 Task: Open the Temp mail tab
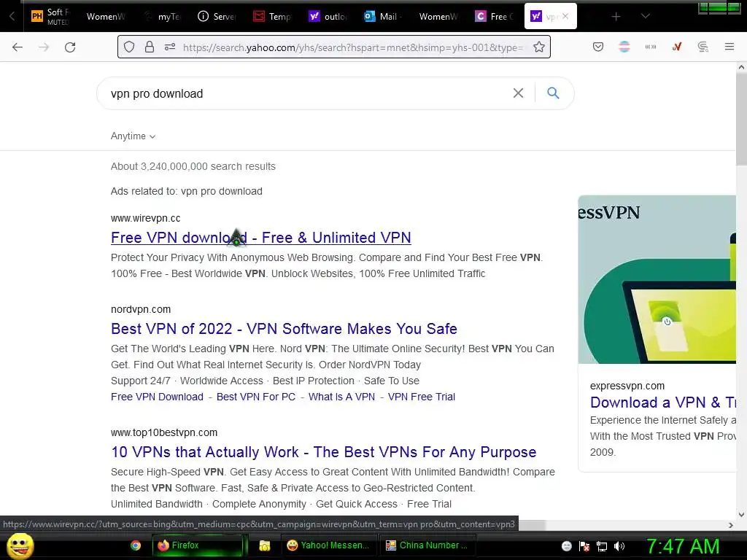click(x=273, y=16)
